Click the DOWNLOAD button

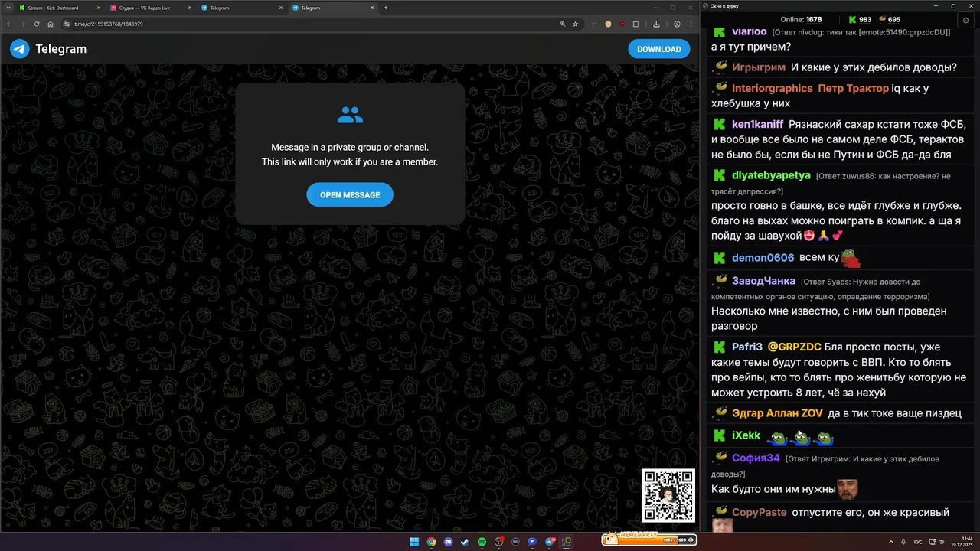click(x=658, y=49)
